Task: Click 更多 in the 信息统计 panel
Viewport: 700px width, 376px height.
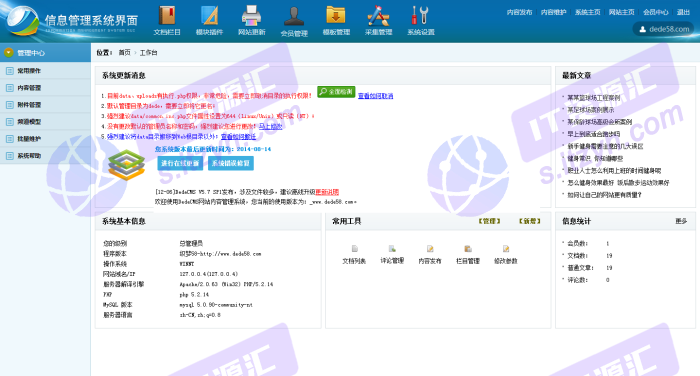Action: click(681, 221)
